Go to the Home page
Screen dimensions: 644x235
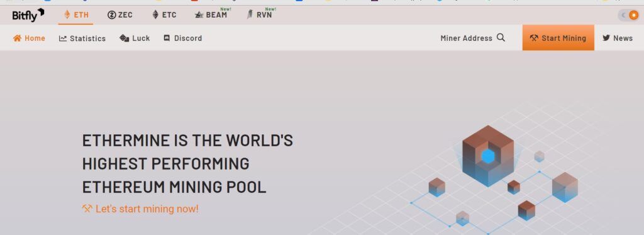29,38
